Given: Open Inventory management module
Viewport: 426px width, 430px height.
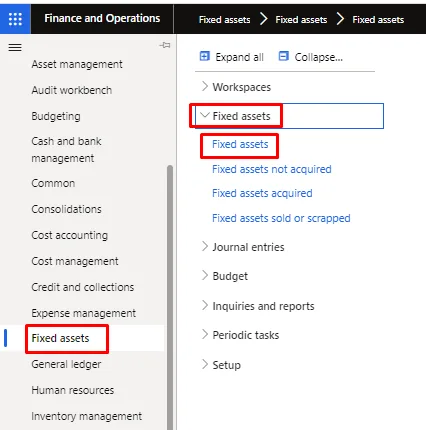Looking at the screenshot, I should pos(86,416).
